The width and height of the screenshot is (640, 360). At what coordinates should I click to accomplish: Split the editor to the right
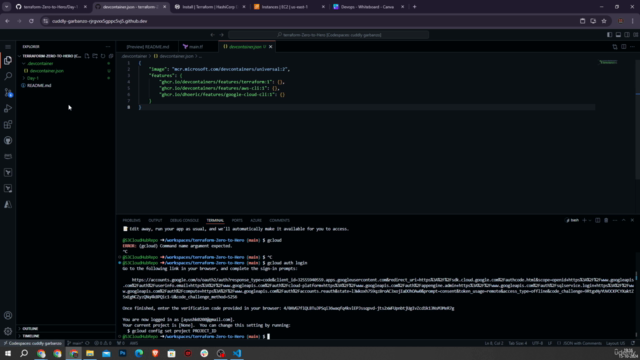[624, 47]
